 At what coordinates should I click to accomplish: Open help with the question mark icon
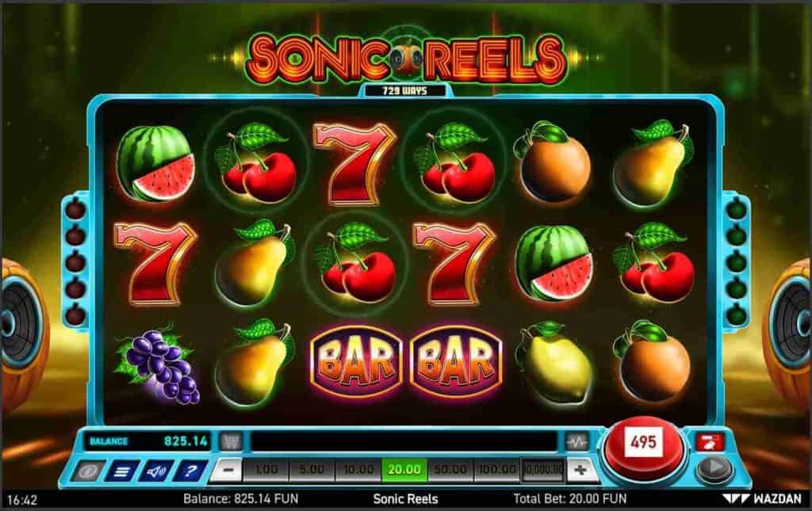point(190,471)
